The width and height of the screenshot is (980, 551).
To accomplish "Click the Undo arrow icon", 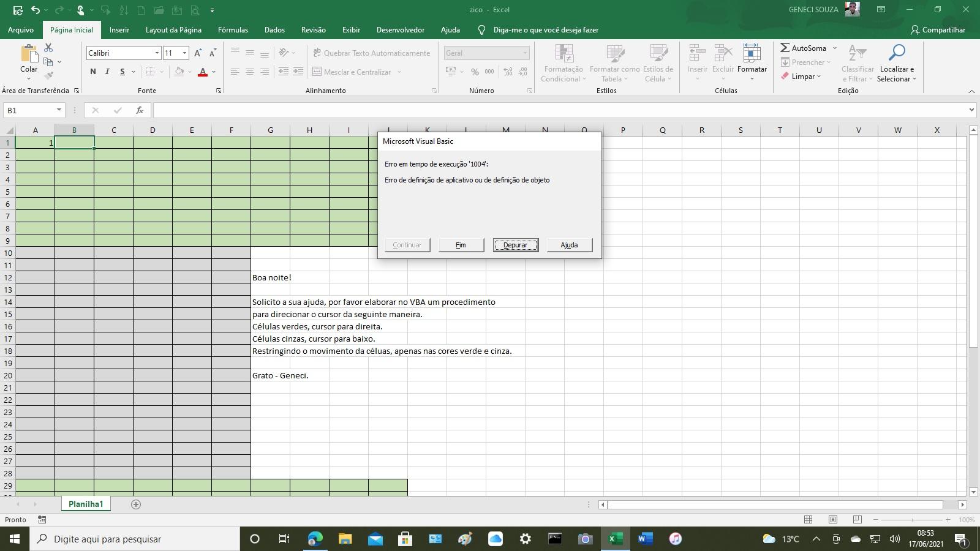I will (36, 10).
